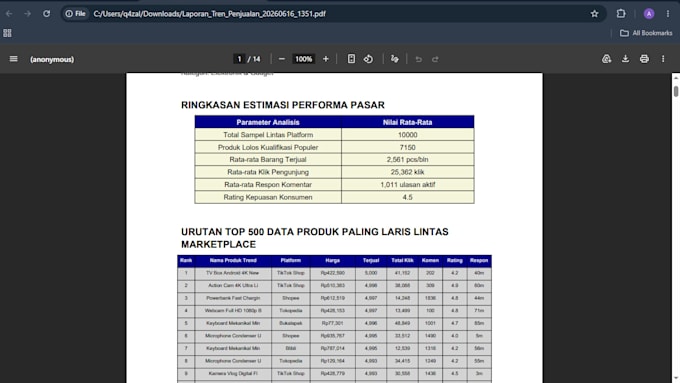The height and width of the screenshot is (383, 680).
Task: Fit PDF to page
Action: point(351,59)
